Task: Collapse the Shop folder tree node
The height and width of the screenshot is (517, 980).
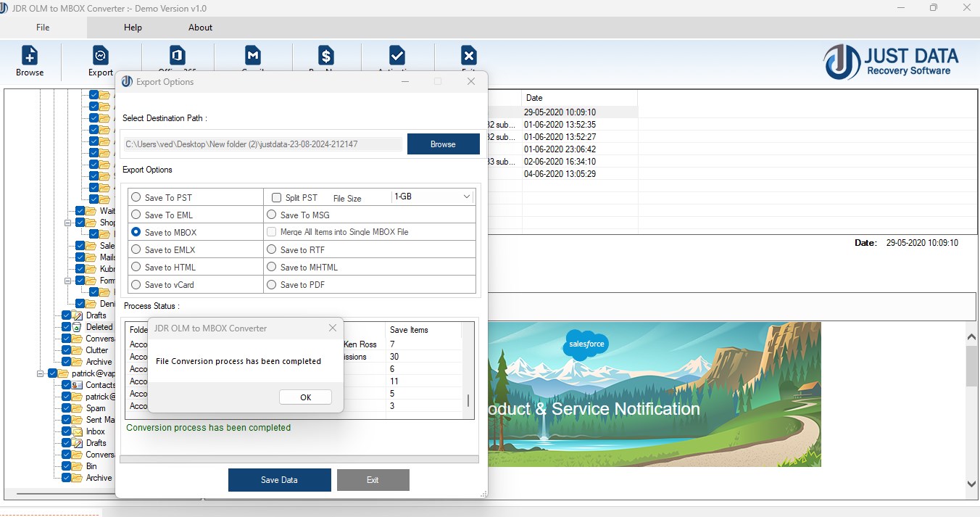Action: 67,223
